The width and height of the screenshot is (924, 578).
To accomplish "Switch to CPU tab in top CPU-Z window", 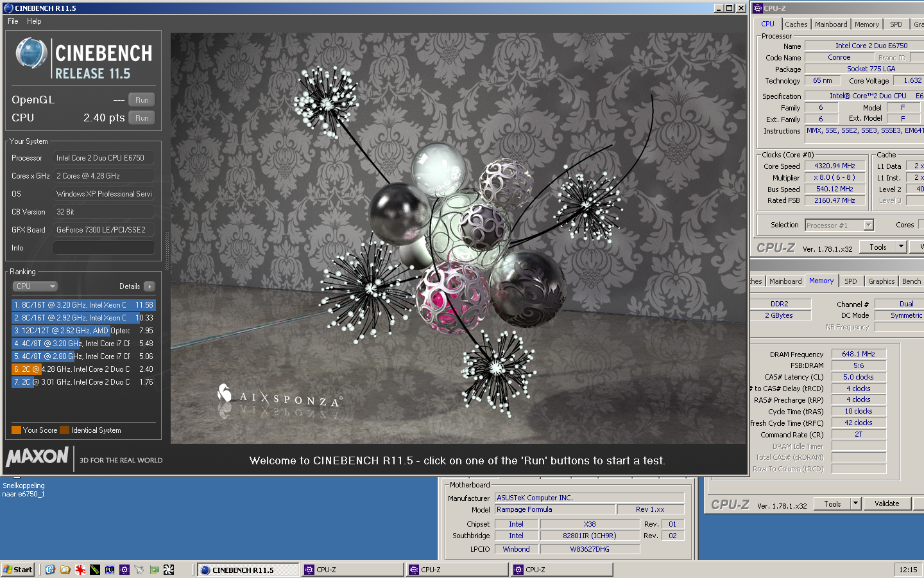I will pos(767,24).
